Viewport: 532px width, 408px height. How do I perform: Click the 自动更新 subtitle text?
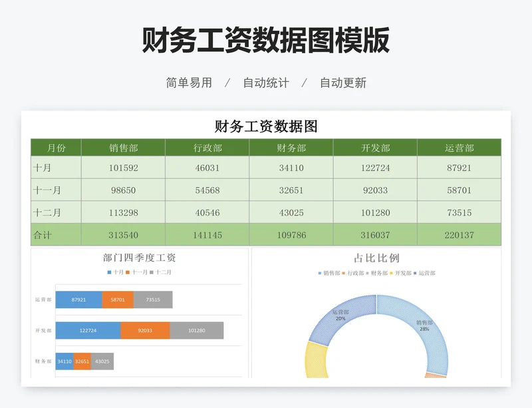click(x=343, y=83)
